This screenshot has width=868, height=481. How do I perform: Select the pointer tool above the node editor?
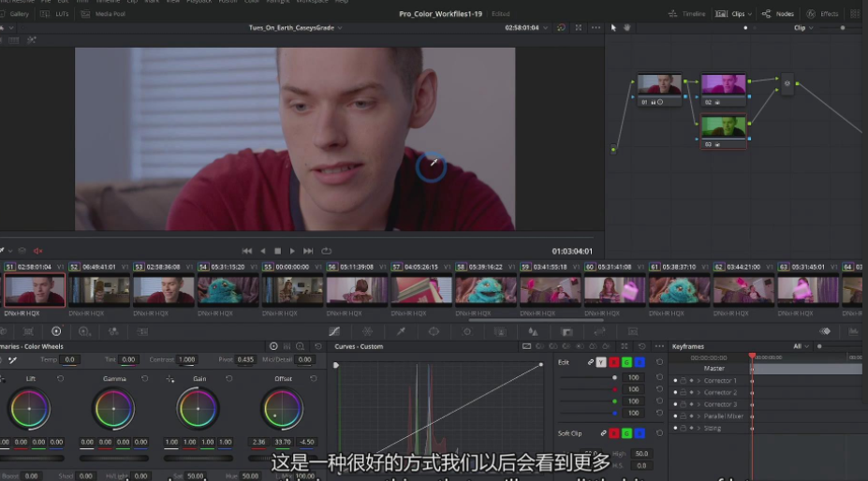613,28
